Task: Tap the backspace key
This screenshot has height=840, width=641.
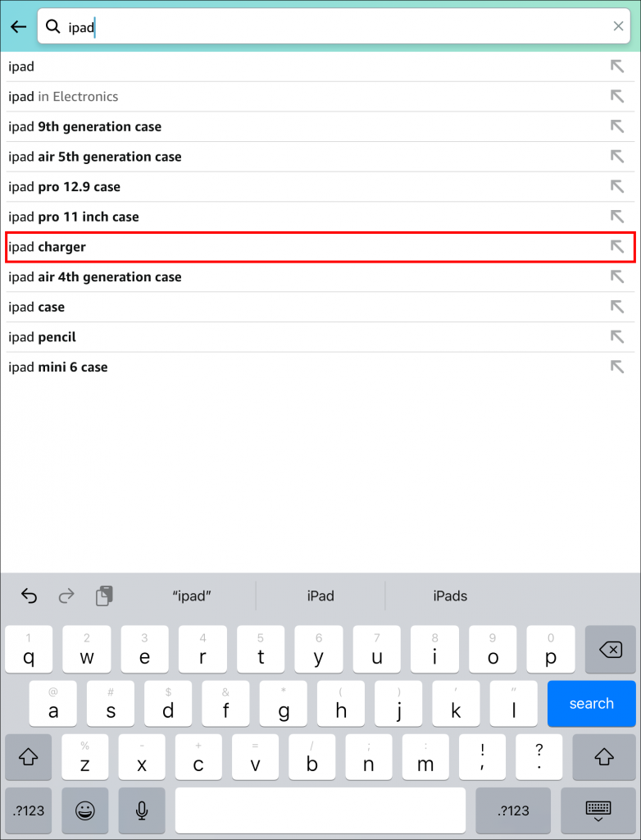Action: click(x=610, y=649)
